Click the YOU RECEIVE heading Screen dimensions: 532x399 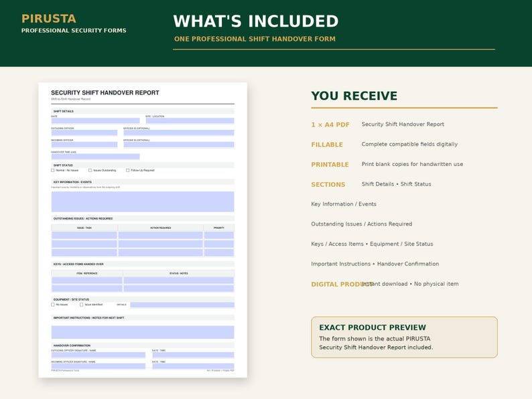click(354, 96)
